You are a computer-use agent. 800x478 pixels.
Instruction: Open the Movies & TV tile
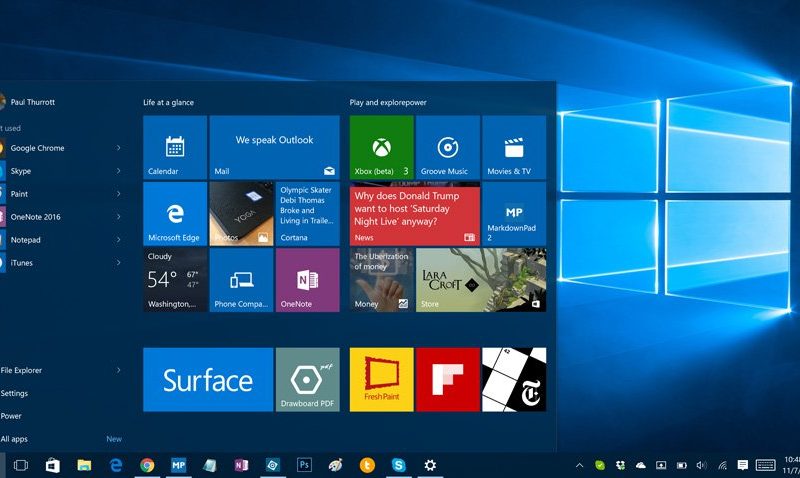pos(514,147)
